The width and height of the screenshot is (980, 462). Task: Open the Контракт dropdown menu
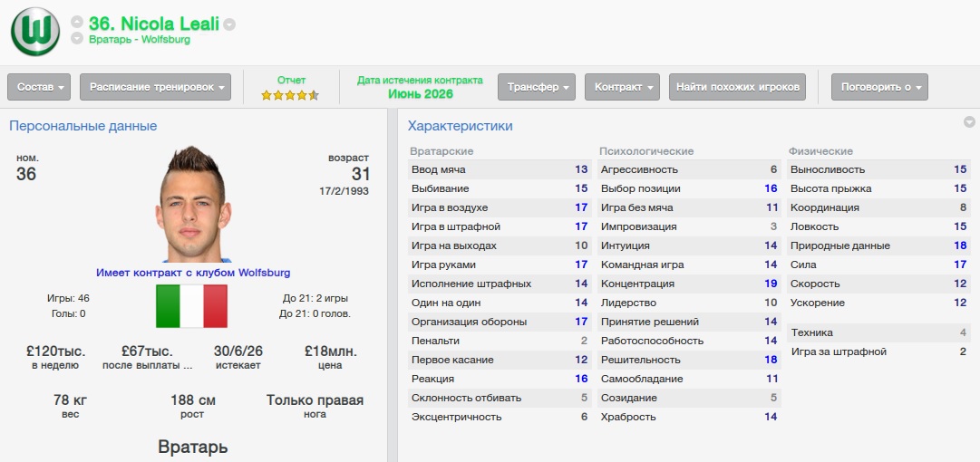[624, 87]
